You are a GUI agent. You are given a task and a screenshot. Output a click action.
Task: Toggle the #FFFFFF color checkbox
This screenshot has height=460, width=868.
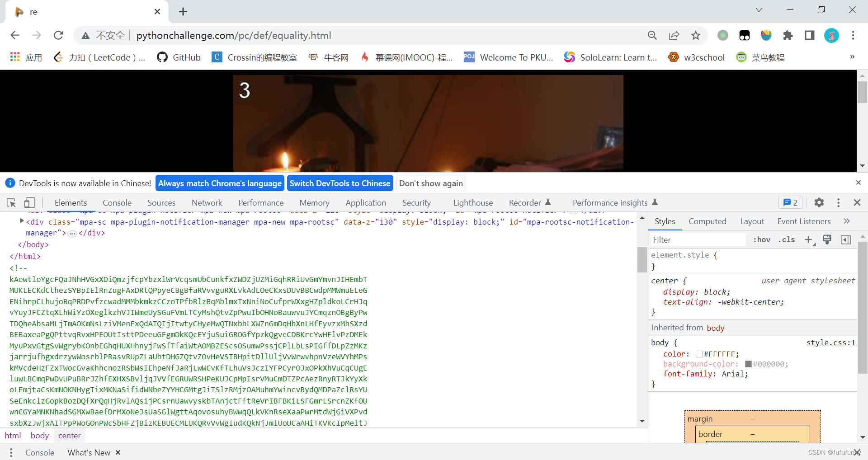click(x=699, y=354)
